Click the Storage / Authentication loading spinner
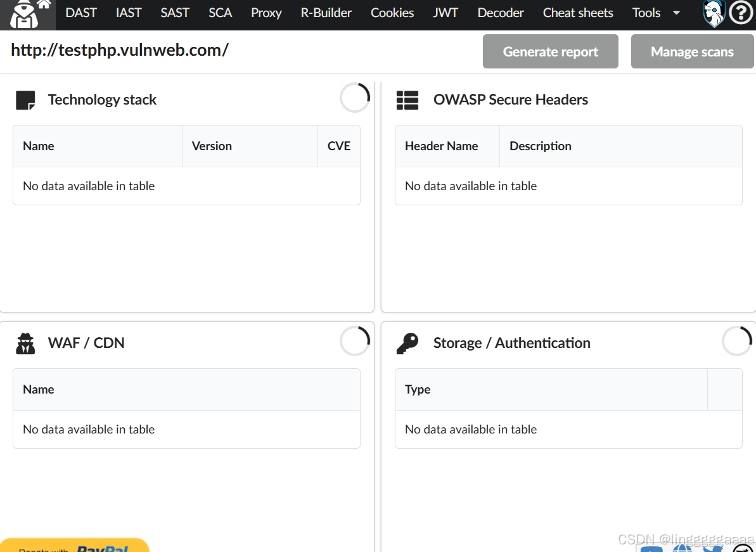The width and height of the screenshot is (756, 552). pos(737,342)
